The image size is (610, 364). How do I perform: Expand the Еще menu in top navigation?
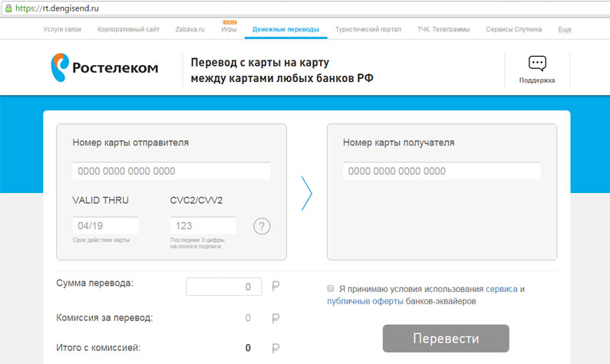[565, 29]
